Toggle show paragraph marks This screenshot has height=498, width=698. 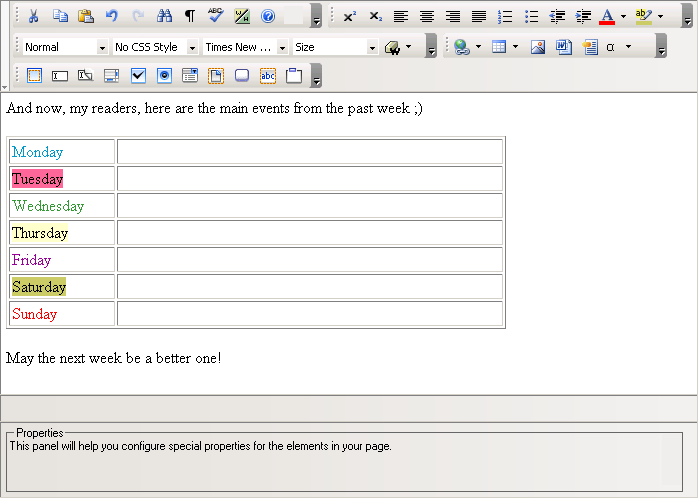190,16
